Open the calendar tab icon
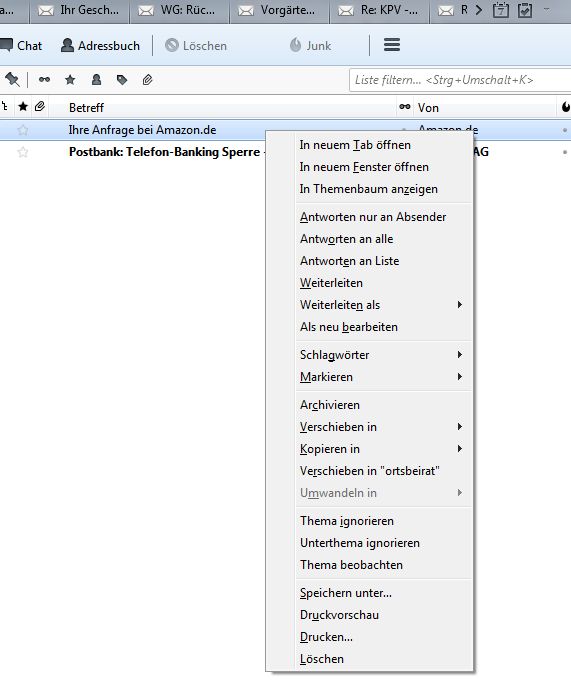 (501, 10)
